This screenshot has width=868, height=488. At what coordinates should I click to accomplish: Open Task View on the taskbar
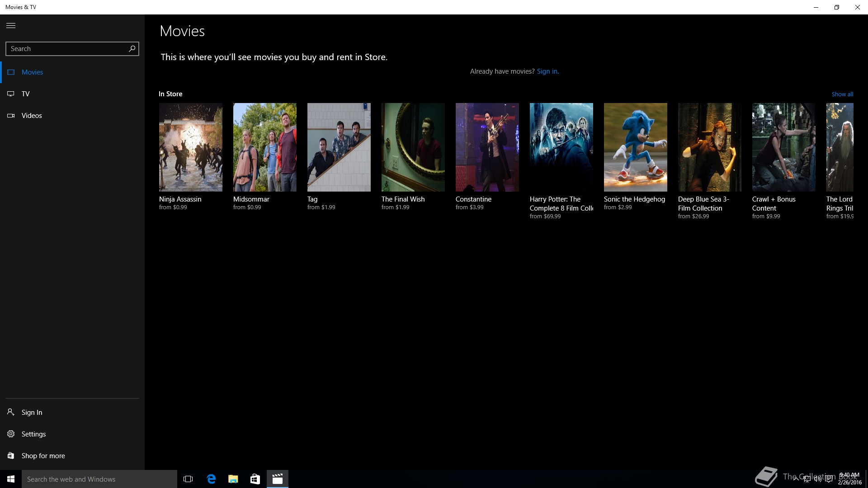pos(188,479)
